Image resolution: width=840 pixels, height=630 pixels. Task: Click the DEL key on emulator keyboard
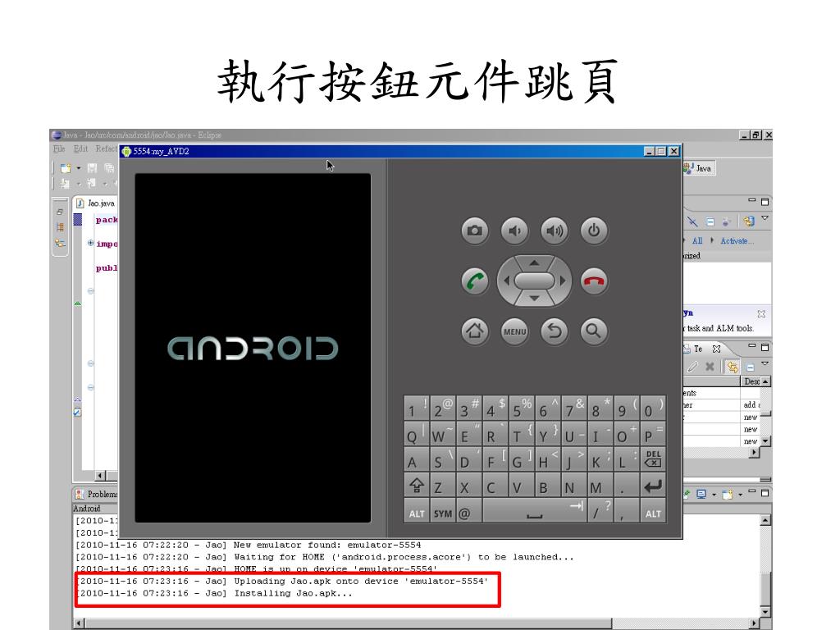[x=653, y=459]
